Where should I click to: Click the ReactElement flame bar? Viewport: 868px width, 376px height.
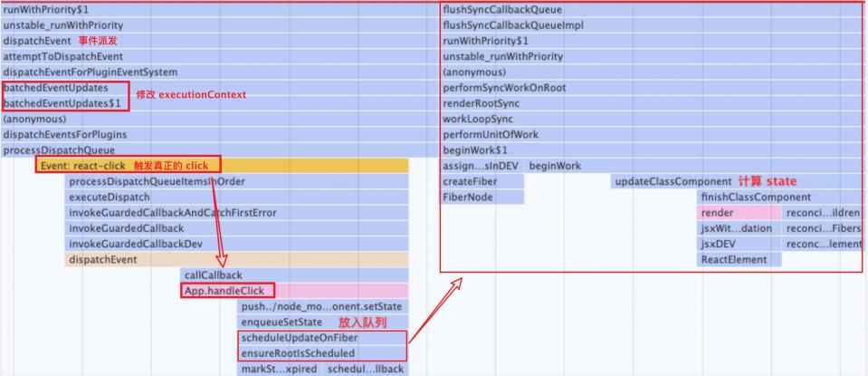(x=734, y=259)
